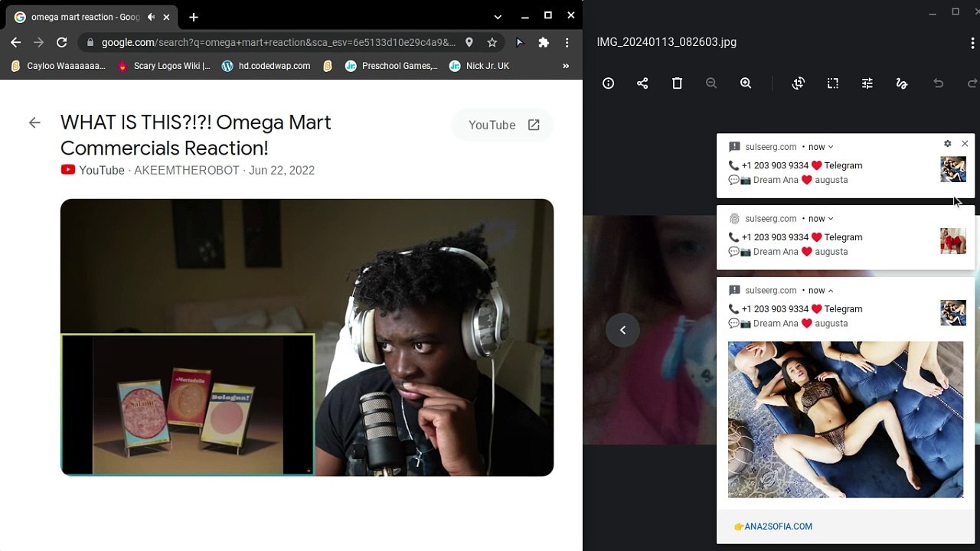
Task: Undo the last Gallery edit
Action: tap(939, 83)
